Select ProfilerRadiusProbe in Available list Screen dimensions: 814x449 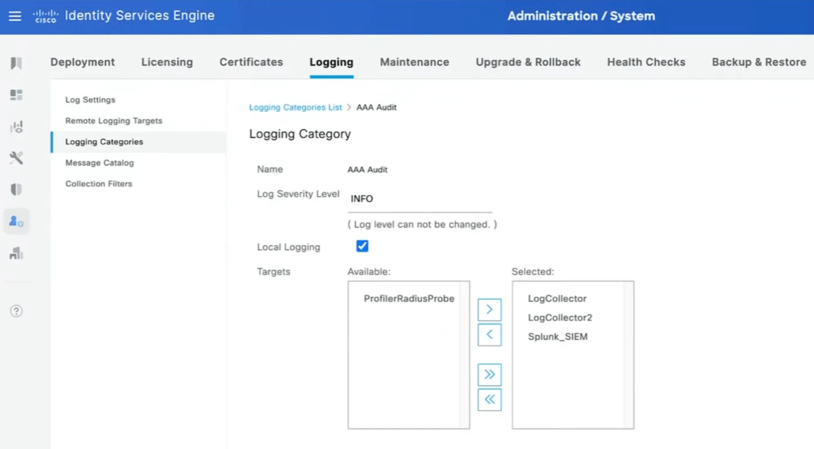pos(409,299)
